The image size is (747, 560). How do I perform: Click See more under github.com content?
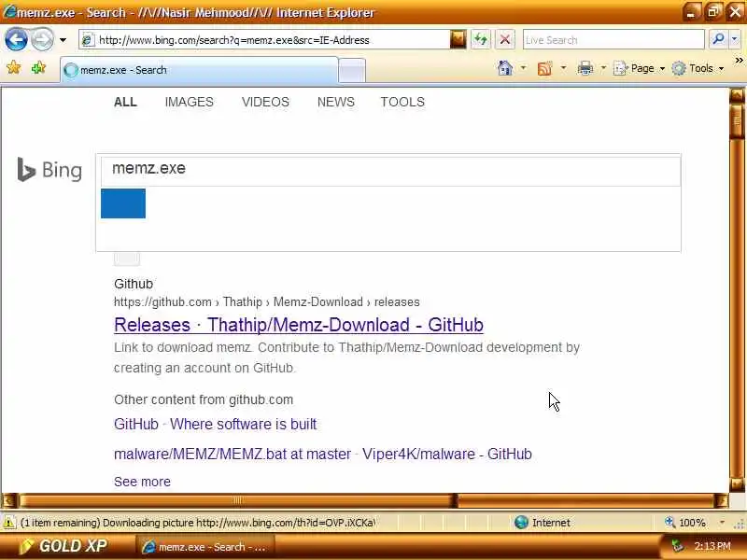click(142, 482)
